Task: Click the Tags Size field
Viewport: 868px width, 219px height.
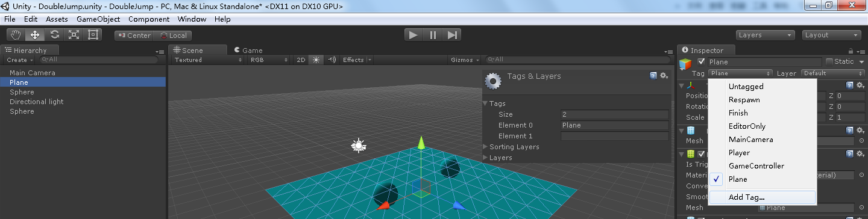Action: pos(614,114)
